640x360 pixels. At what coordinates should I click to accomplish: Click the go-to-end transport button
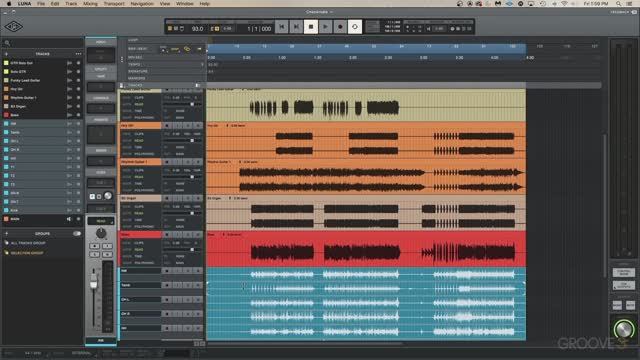tap(296, 27)
